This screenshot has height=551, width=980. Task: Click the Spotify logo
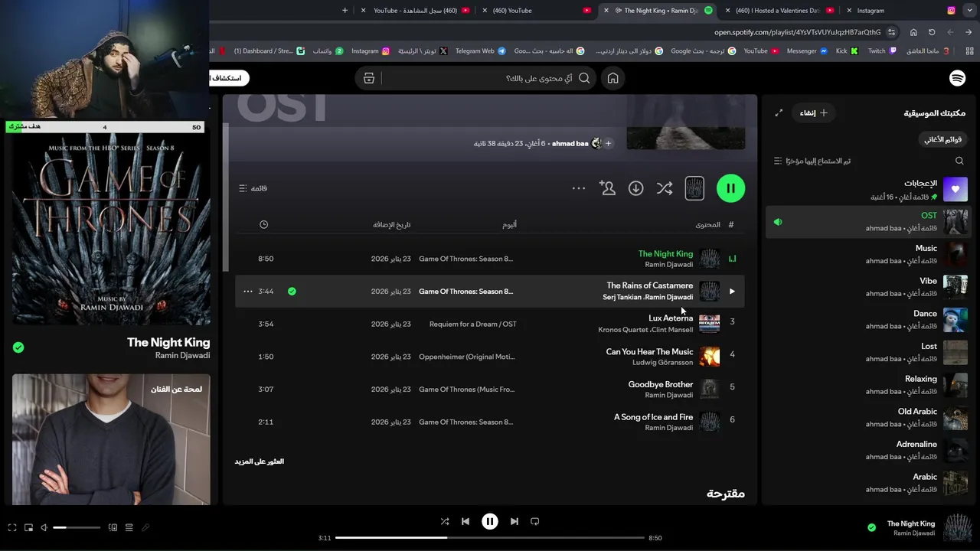[957, 78]
